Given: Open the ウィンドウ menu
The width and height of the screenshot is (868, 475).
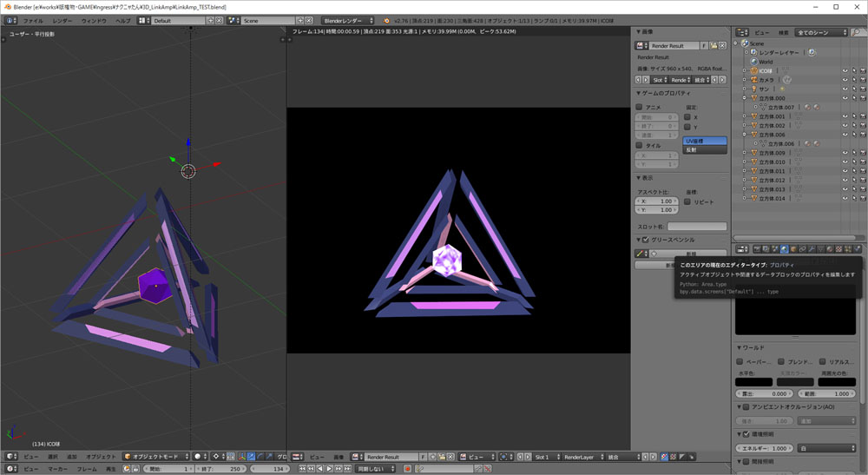Looking at the screenshot, I should (x=94, y=21).
